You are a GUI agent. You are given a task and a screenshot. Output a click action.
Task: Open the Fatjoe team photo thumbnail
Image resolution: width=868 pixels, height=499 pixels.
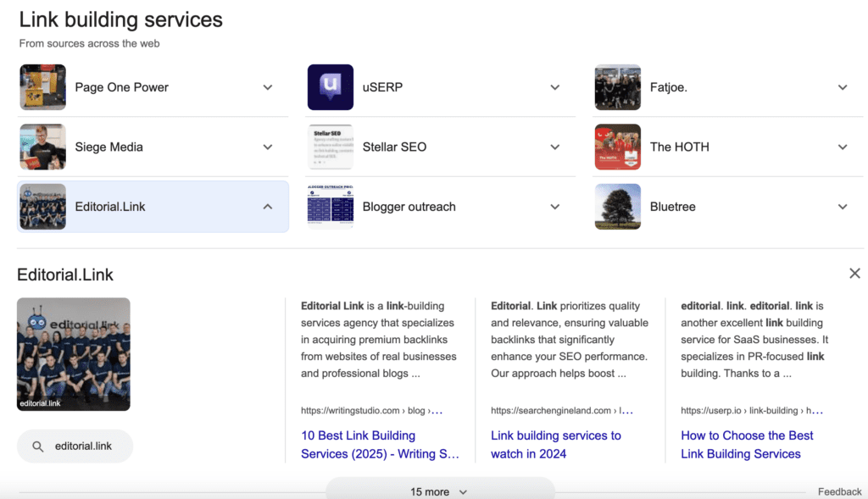point(618,87)
